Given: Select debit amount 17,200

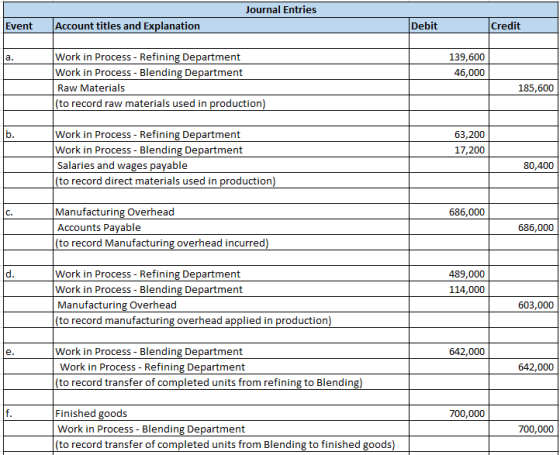Looking at the screenshot, I should pyautogui.click(x=449, y=150).
